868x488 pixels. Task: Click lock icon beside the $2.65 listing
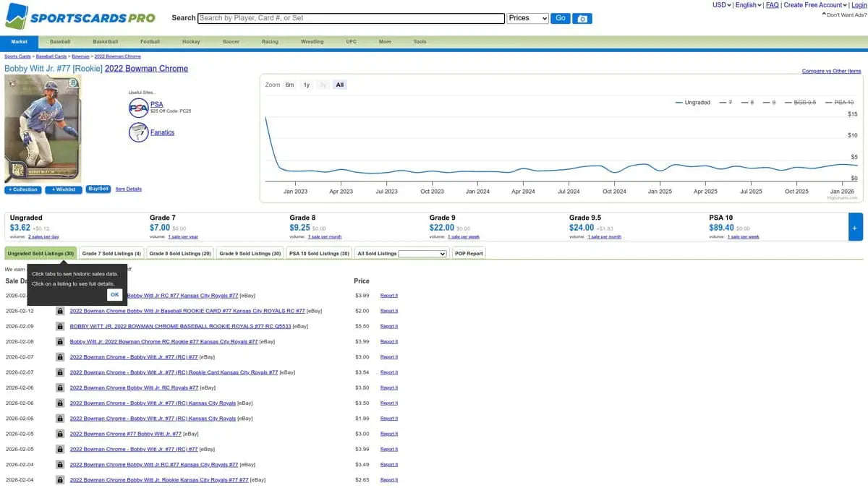pyautogui.click(x=60, y=480)
